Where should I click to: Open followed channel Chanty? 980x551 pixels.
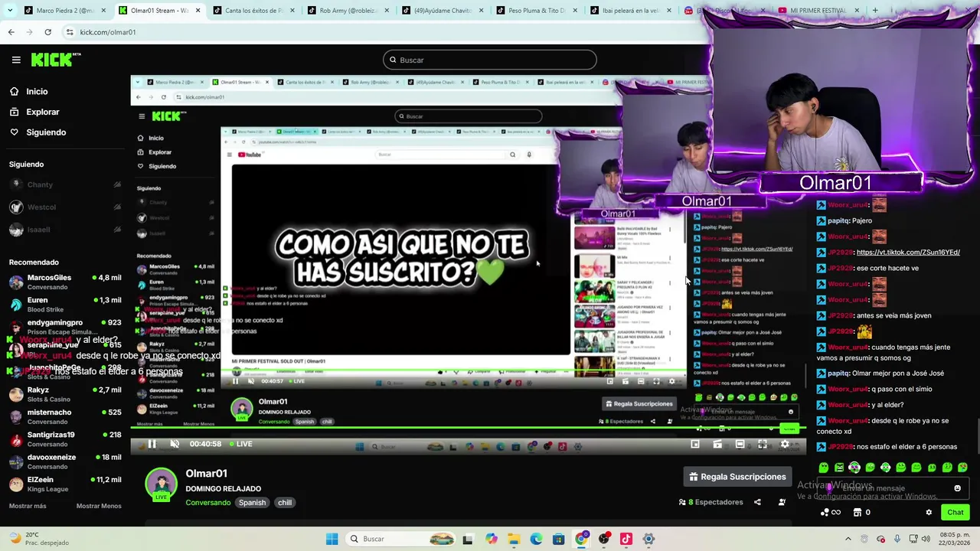pyautogui.click(x=65, y=184)
